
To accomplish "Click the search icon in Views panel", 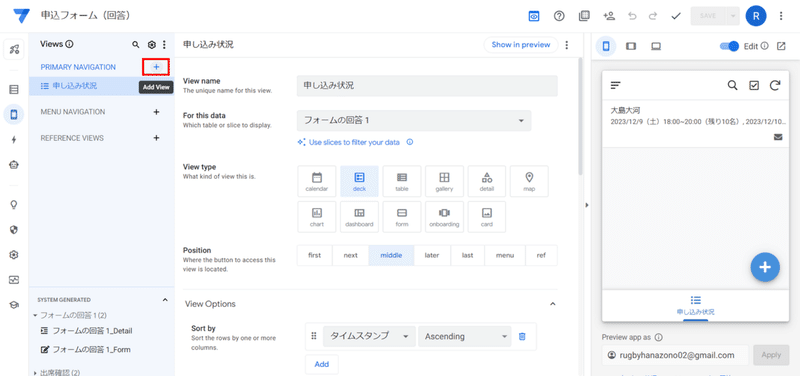I will [136, 45].
